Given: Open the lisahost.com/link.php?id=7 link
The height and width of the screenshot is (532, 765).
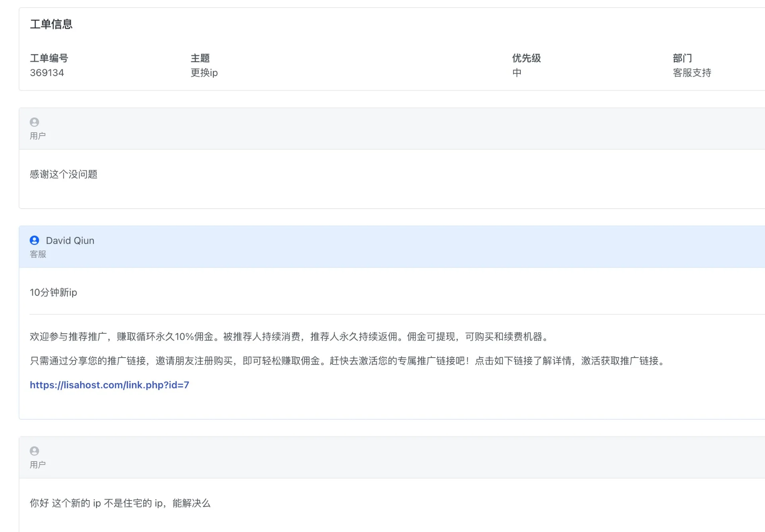Looking at the screenshot, I should point(110,385).
